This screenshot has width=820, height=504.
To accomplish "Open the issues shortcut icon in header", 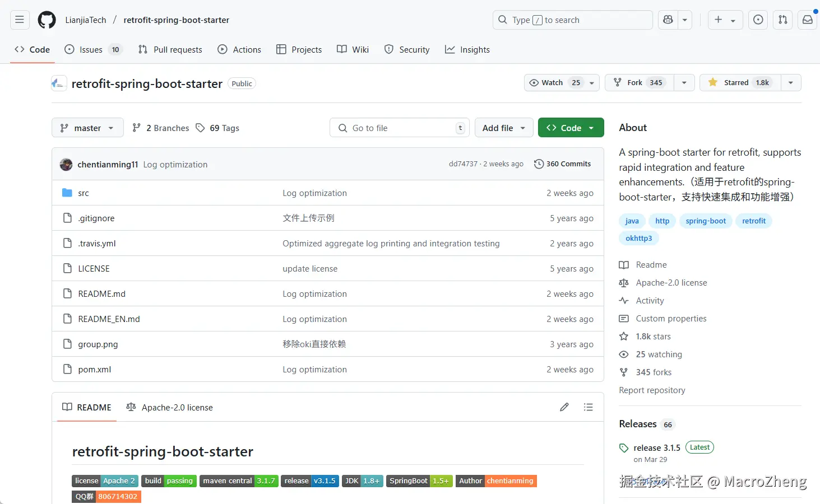I will click(758, 20).
